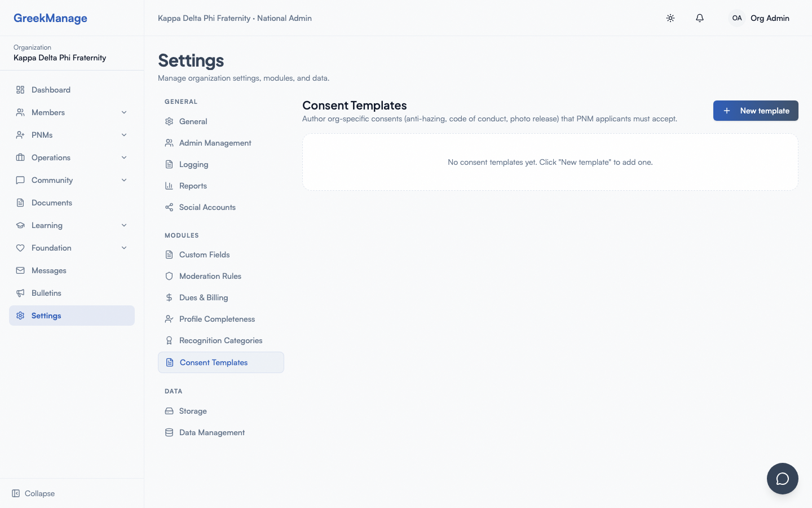This screenshot has height=508, width=812.
Task: Click the OA avatar badge
Action: (737, 18)
